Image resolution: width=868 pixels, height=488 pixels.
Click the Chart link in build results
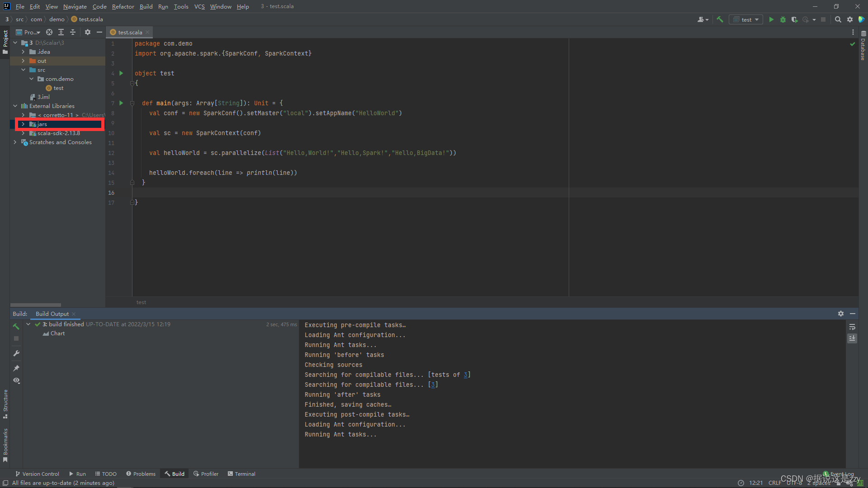pos(57,333)
